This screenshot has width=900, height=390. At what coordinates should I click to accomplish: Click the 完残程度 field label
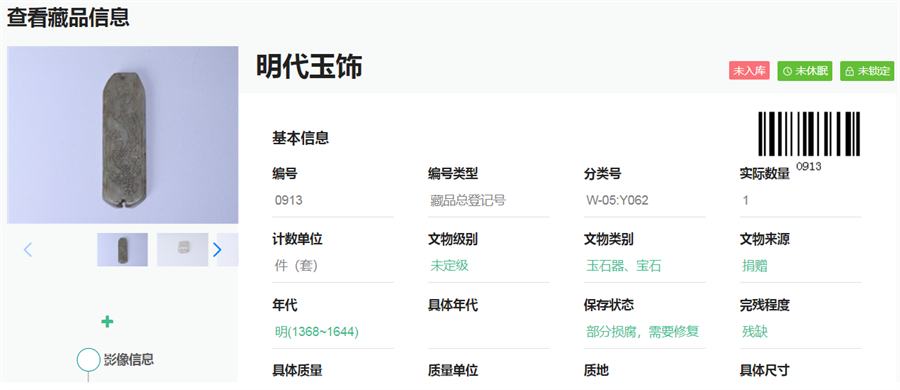pos(765,306)
